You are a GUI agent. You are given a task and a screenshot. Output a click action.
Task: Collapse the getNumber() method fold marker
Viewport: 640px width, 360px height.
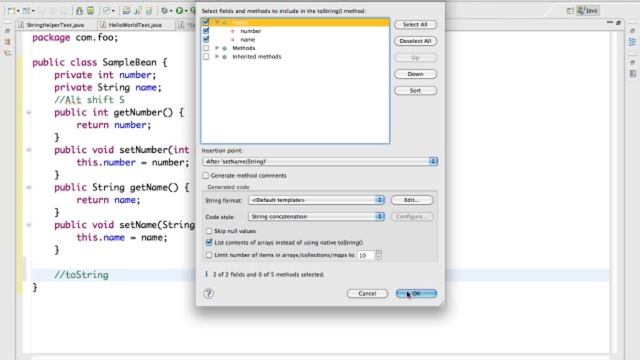pyautogui.click(x=29, y=112)
